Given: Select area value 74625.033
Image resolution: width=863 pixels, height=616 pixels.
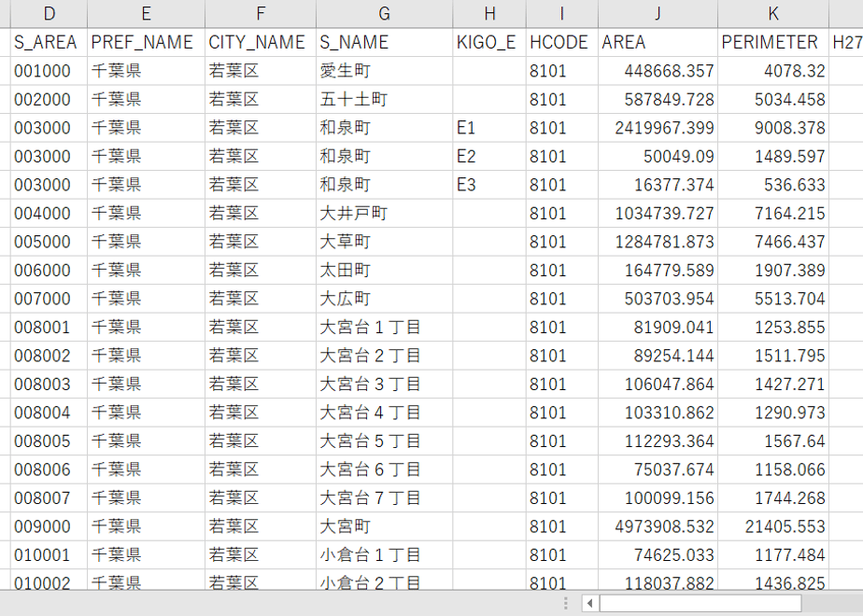Looking at the screenshot, I should coord(658,555).
